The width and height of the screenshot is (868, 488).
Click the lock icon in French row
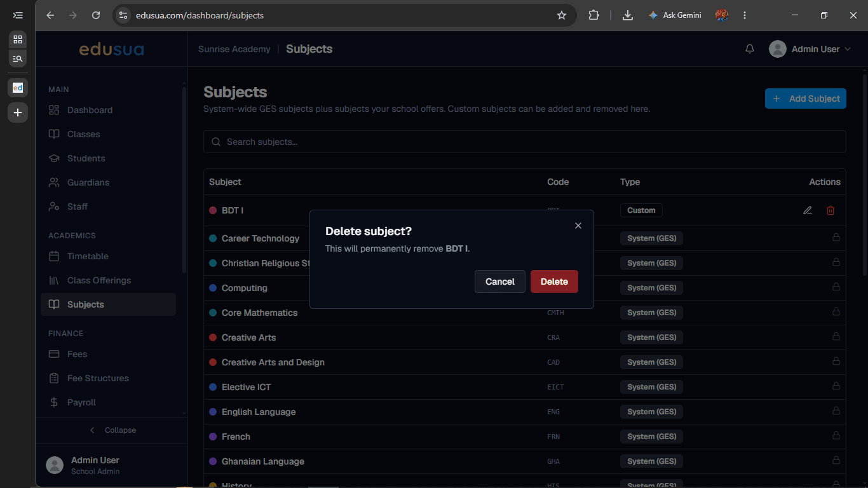pos(836,436)
